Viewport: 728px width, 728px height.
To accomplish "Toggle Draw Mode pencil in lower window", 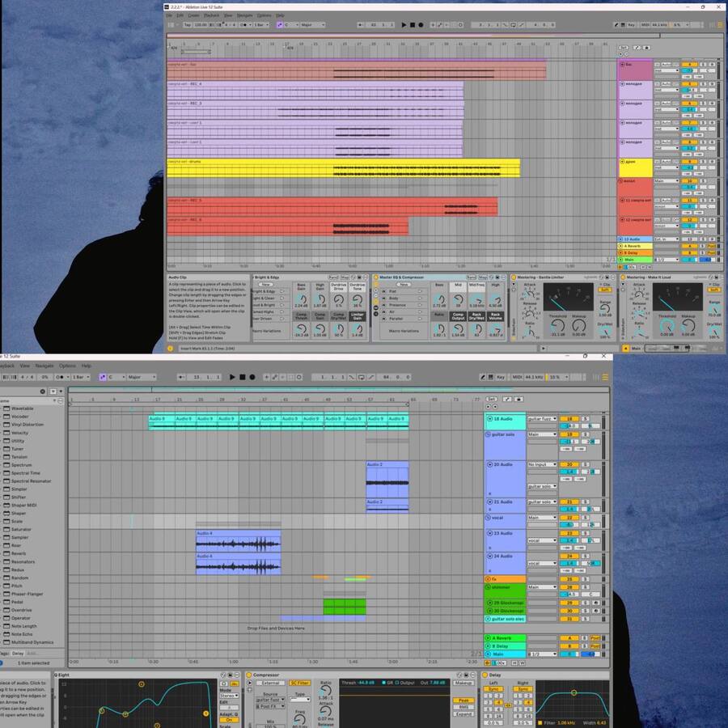I will click(x=482, y=377).
